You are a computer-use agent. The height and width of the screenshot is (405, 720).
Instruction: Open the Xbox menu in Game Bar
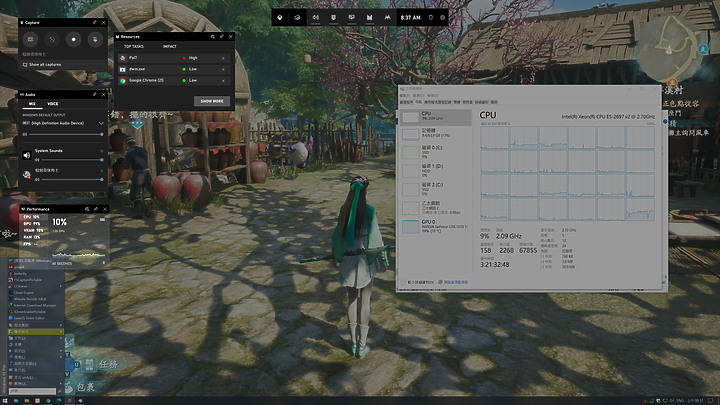(x=280, y=17)
